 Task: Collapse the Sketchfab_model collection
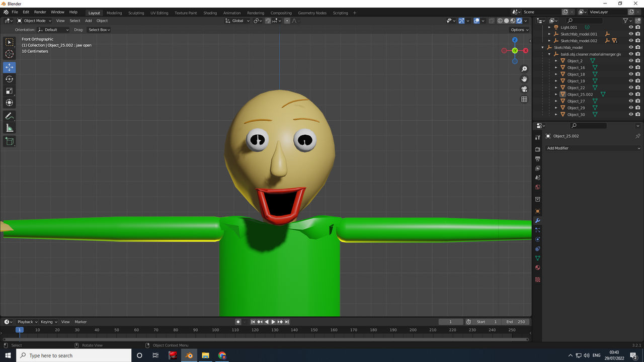coord(543,47)
